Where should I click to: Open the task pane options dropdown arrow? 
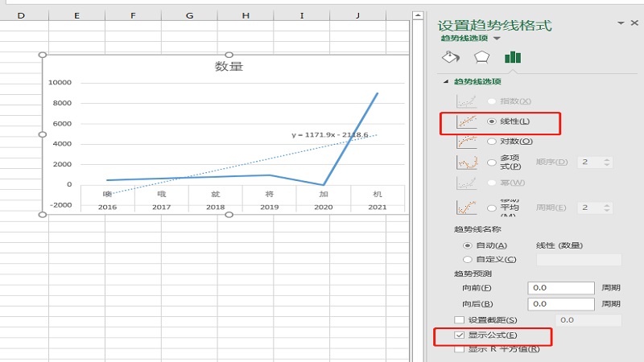tap(621, 24)
